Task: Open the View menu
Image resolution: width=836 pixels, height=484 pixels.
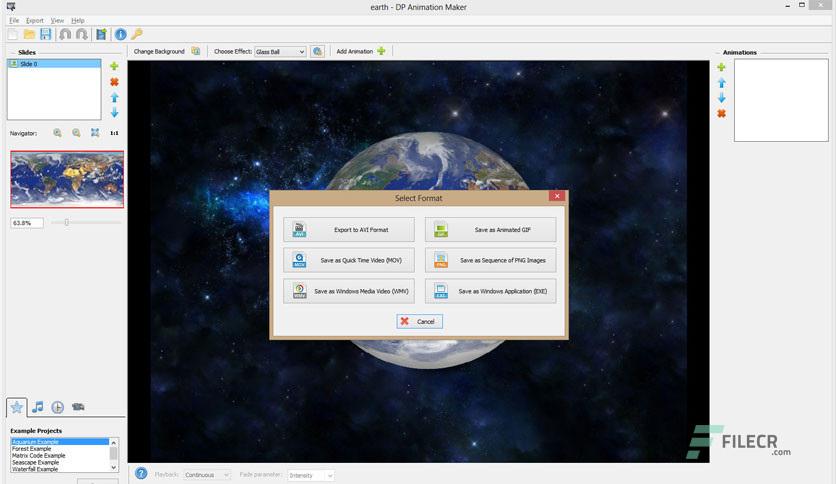Action: tap(57, 21)
